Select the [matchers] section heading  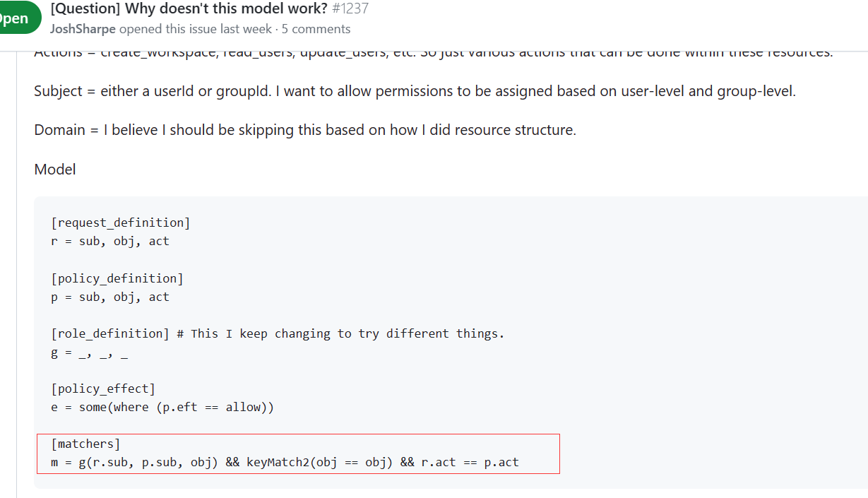click(x=85, y=443)
